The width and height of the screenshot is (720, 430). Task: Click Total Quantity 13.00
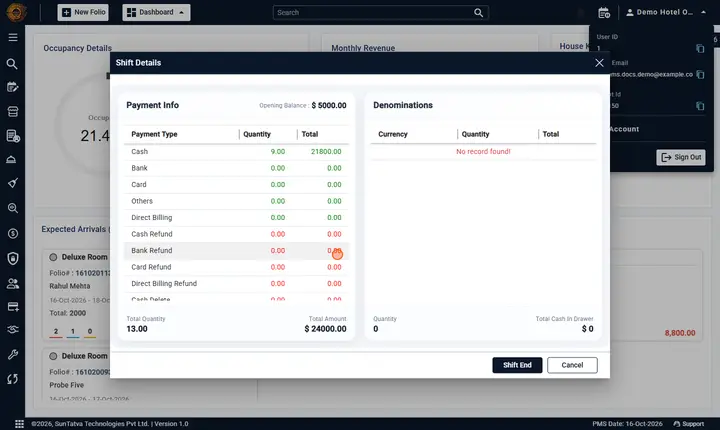(x=137, y=329)
